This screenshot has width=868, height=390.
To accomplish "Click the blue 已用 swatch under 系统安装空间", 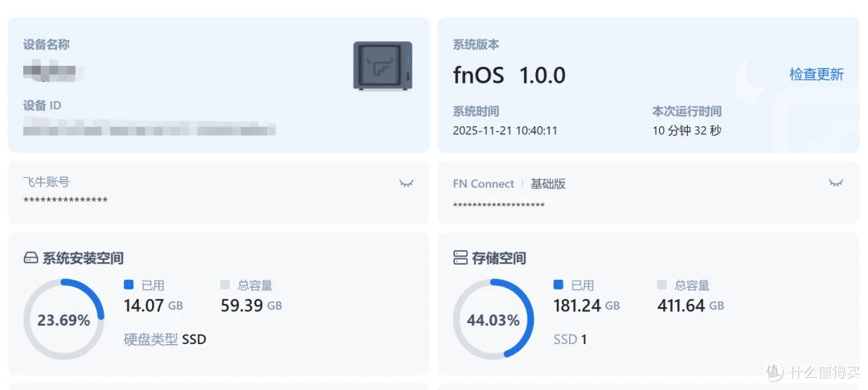I will point(129,285).
